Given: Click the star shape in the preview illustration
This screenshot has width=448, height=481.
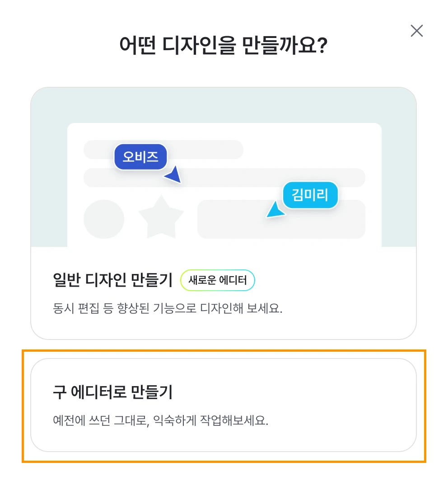Looking at the screenshot, I should (161, 217).
